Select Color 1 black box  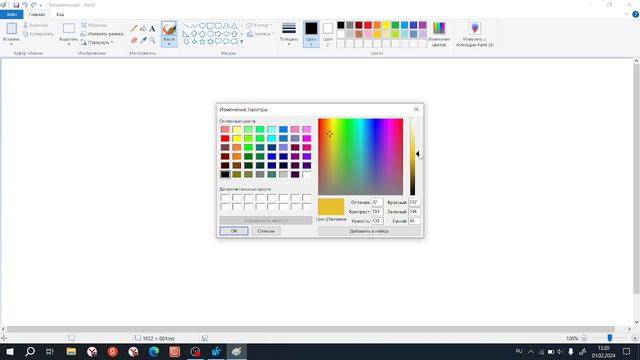(x=311, y=34)
